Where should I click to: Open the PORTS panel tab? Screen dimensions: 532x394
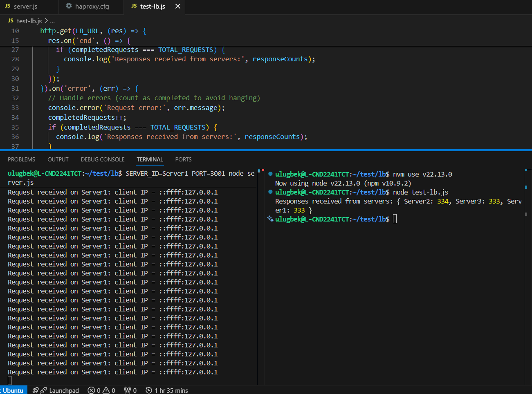[183, 159]
